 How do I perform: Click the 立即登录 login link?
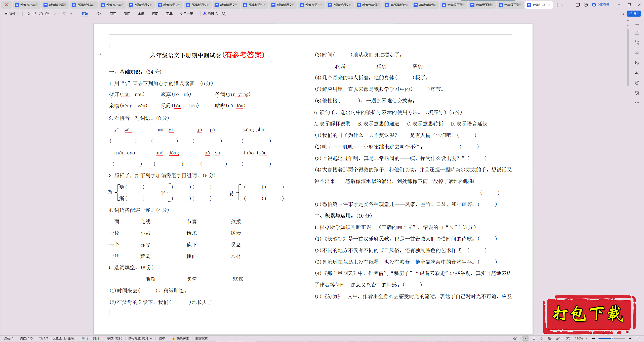click(601, 5)
